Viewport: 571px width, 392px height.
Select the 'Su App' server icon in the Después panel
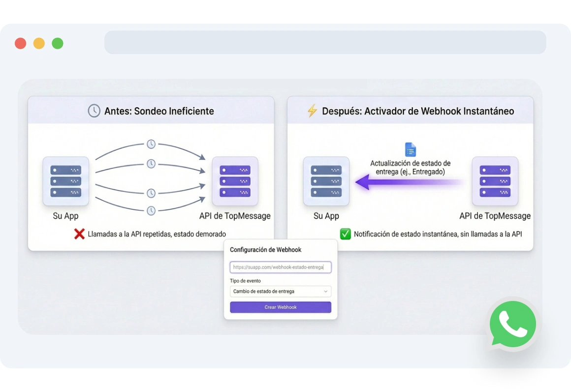point(326,181)
